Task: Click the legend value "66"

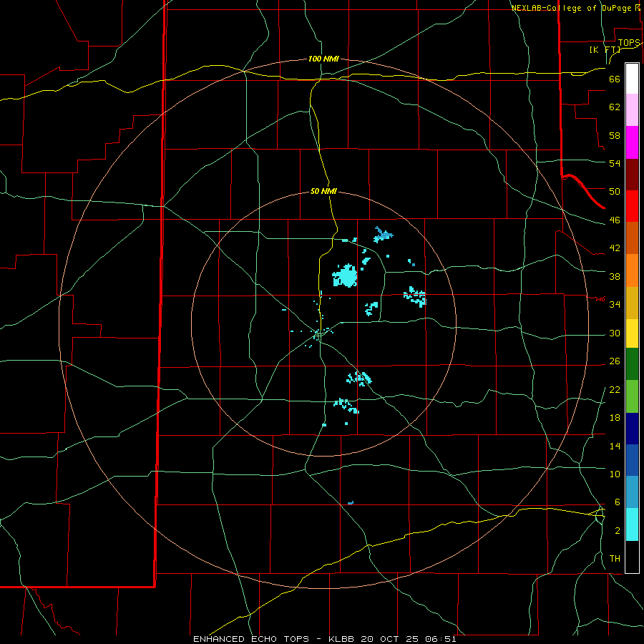Action: pyautogui.click(x=615, y=79)
